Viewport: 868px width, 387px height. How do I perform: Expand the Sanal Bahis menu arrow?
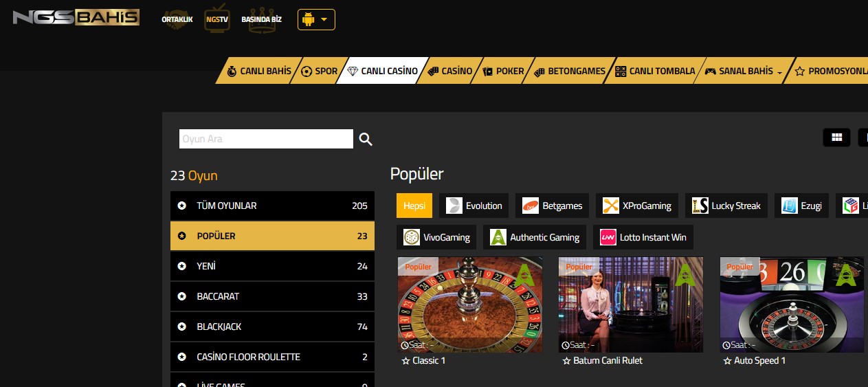coord(779,72)
